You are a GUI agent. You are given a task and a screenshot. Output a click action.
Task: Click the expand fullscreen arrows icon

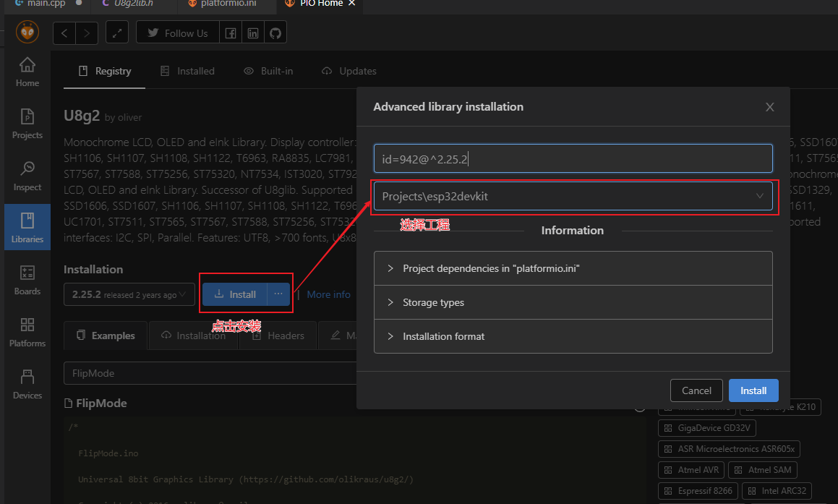coord(117,33)
